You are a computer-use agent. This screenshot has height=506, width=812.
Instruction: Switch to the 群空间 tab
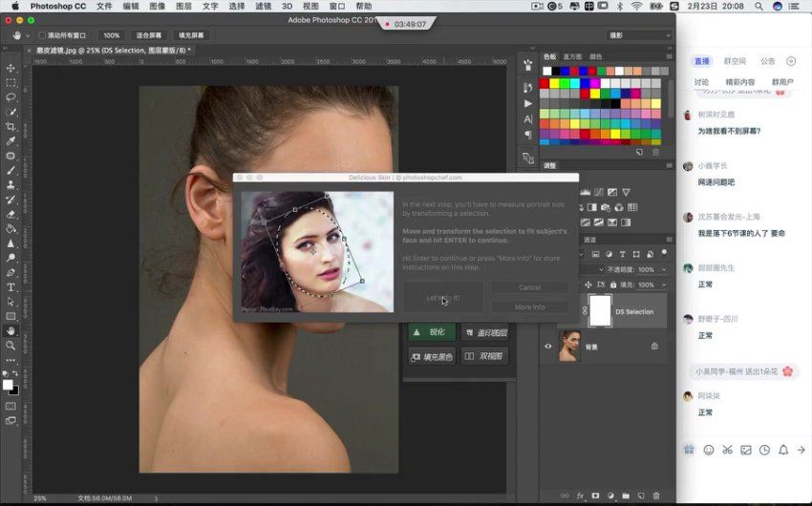pyautogui.click(x=735, y=61)
